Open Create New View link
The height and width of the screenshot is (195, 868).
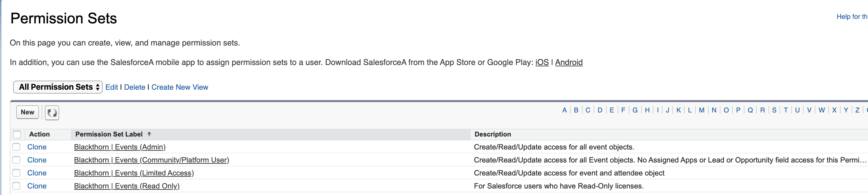179,87
